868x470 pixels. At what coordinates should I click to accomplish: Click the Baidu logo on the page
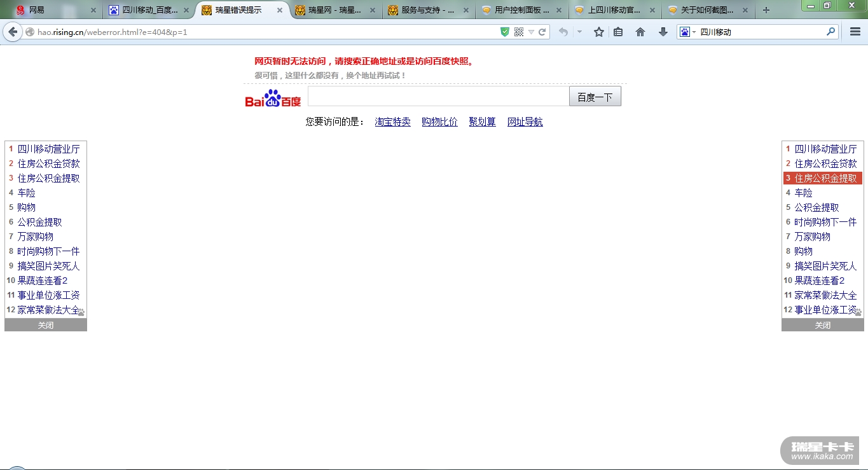273,99
